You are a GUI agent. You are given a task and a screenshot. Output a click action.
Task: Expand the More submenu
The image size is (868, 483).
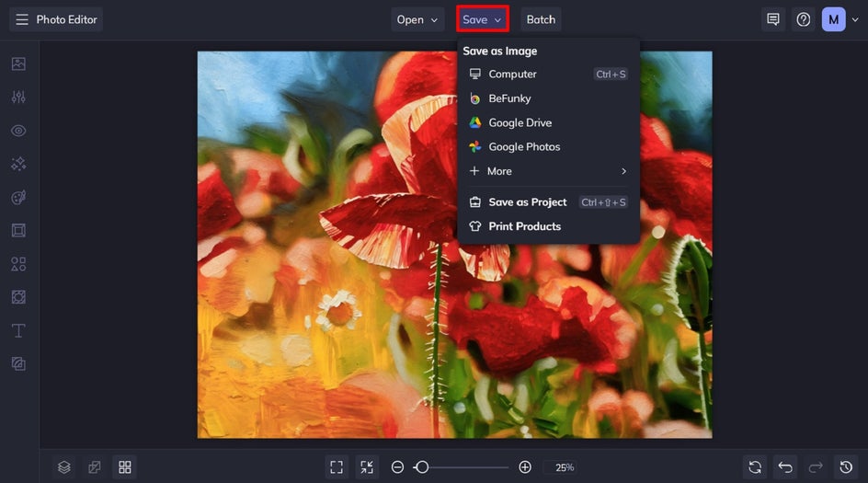click(x=548, y=171)
